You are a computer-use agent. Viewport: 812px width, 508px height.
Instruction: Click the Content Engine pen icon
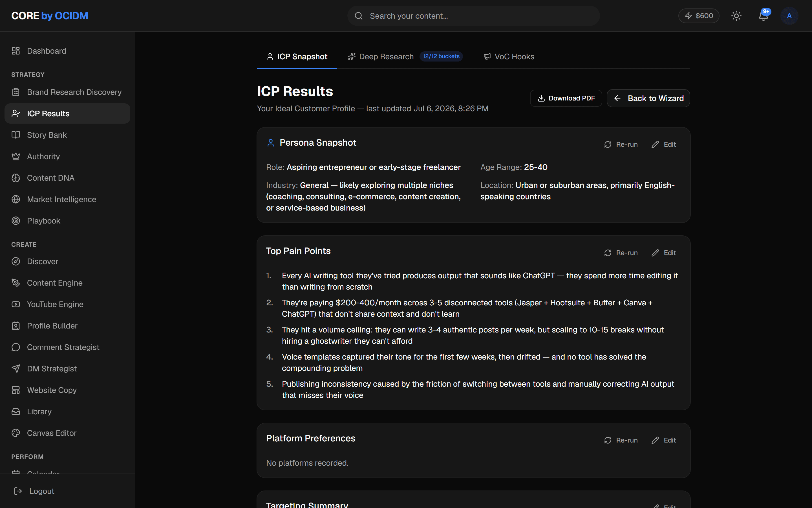(x=16, y=283)
